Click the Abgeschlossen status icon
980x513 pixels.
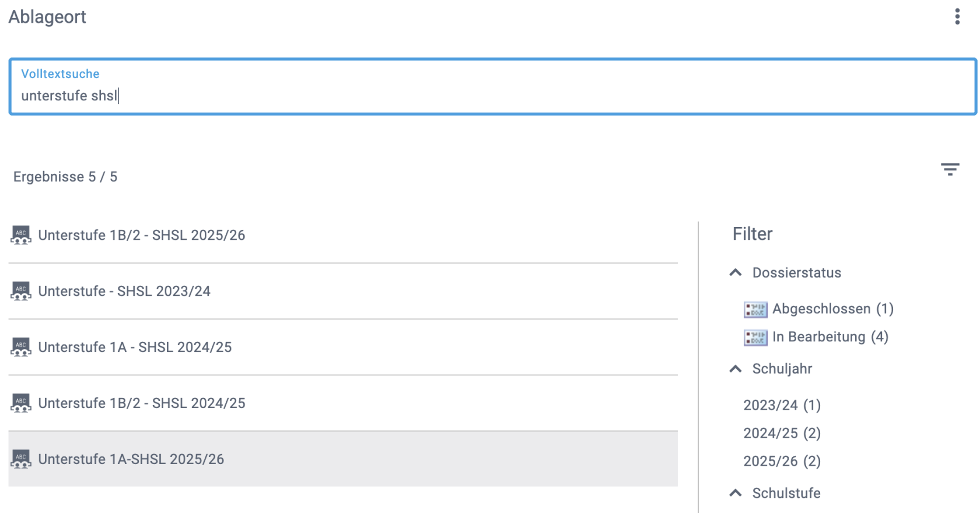coord(755,309)
